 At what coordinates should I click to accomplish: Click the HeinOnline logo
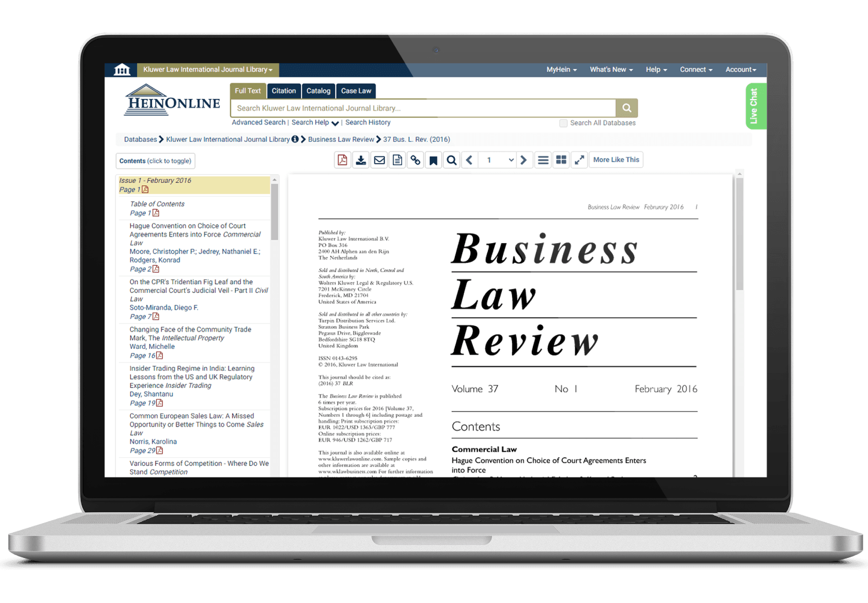coord(172,100)
